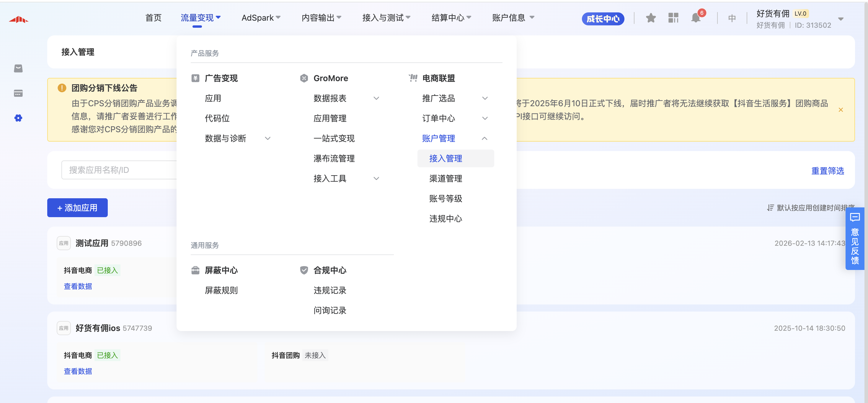Click the 重置筛选 link
The image size is (868, 403).
(827, 171)
